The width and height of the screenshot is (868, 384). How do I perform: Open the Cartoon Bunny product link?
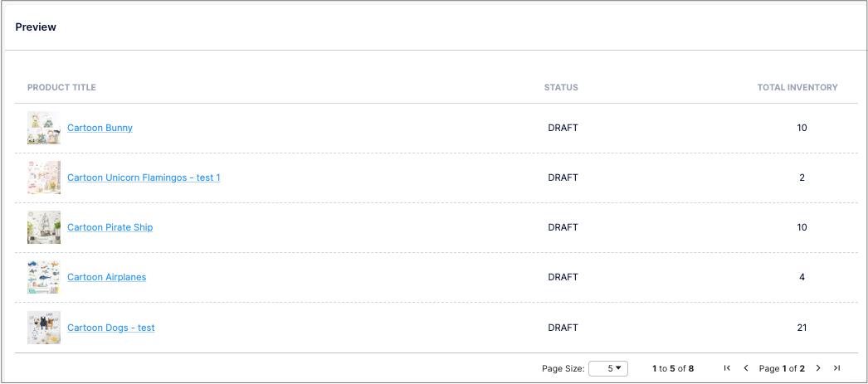pos(100,128)
